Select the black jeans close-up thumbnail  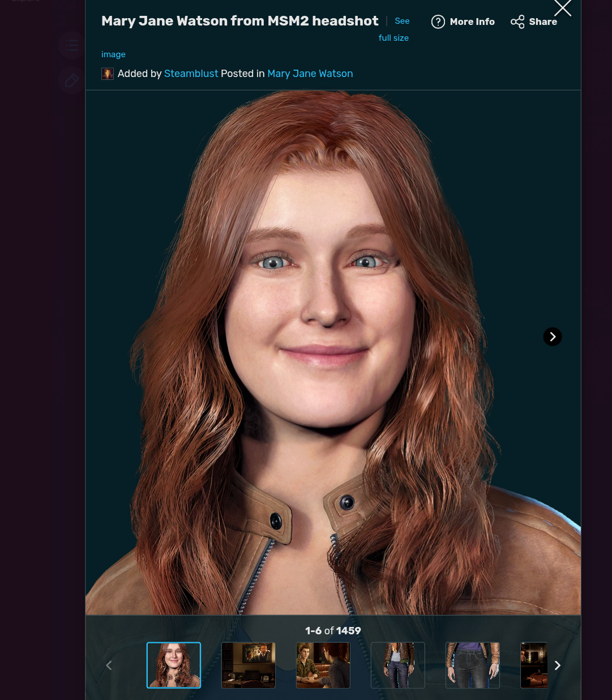click(x=473, y=665)
